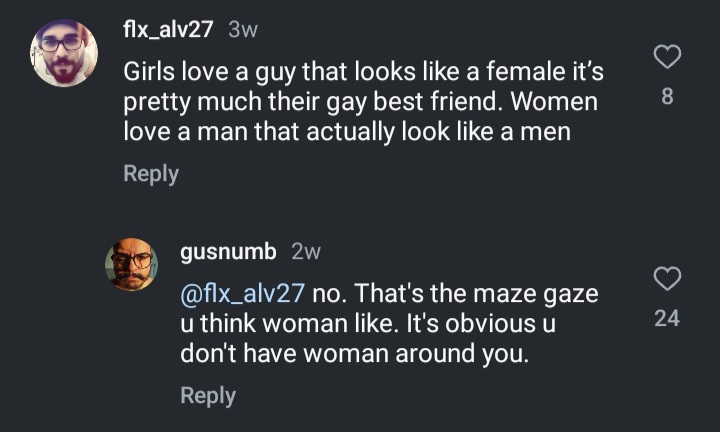Reply to flx_alv27's comment
720x432 pixels.
(x=151, y=173)
